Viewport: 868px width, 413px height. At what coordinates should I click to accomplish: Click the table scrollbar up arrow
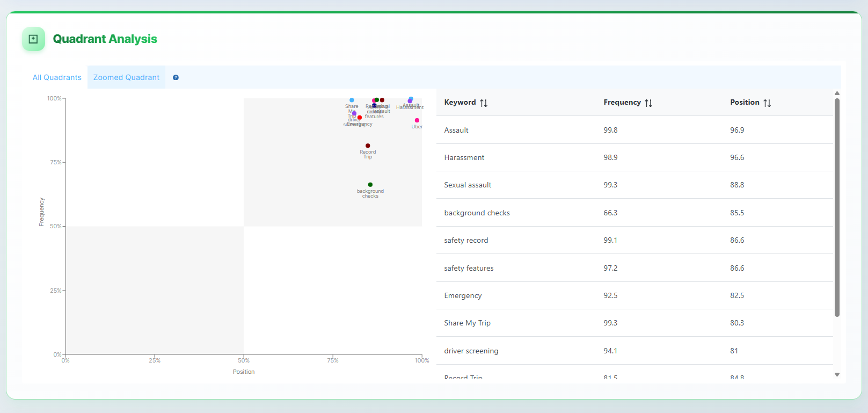(837, 93)
